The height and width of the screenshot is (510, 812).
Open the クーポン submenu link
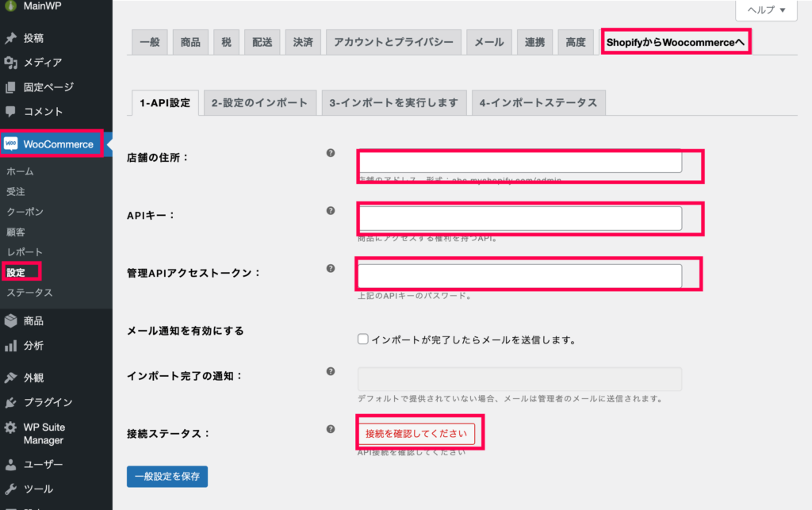click(25, 212)
